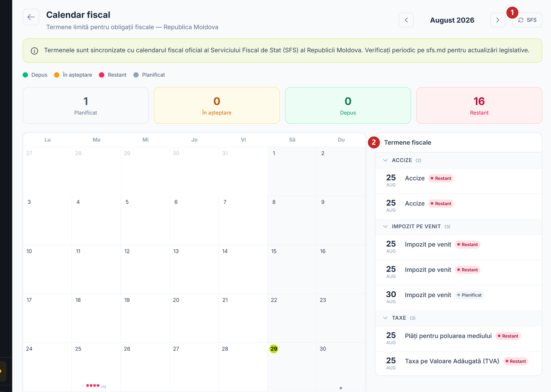This screenshot has height=392, width=551.
Task: Click the Termene fiscale panel heading
Action: pyautogui.click(x=408, y=142)
